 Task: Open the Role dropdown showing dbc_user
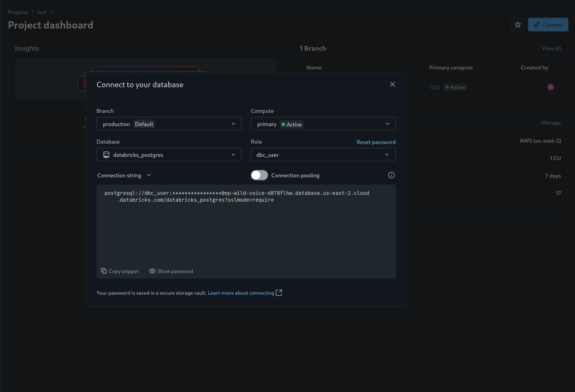323,155
